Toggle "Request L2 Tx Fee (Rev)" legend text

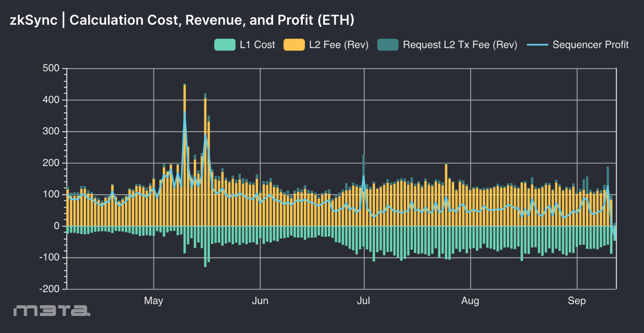(x=460, y=45)
